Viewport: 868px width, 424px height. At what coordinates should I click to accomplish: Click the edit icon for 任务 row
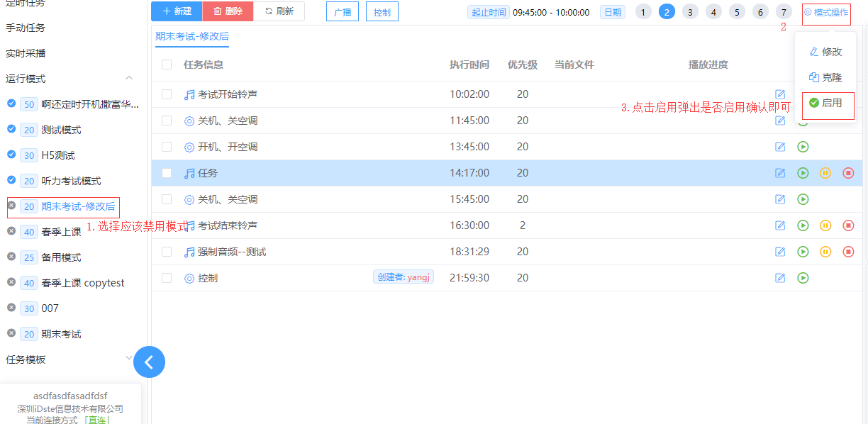tap(780, 173)
